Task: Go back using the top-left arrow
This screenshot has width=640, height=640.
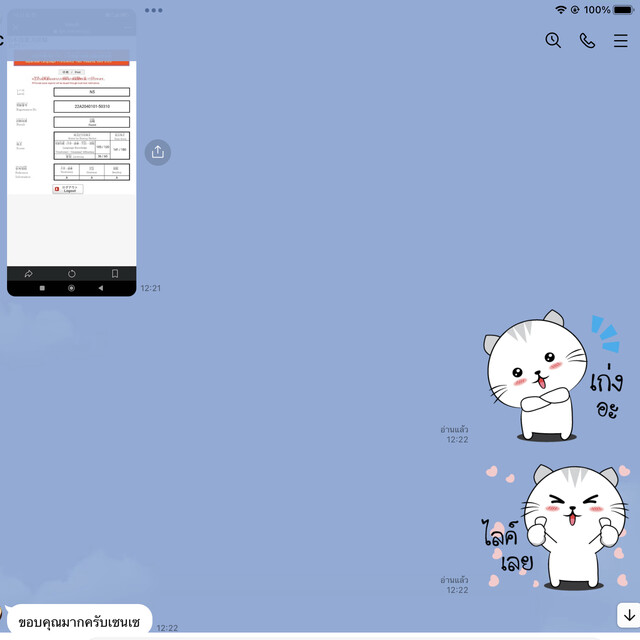Action: (x=2, y=41)
